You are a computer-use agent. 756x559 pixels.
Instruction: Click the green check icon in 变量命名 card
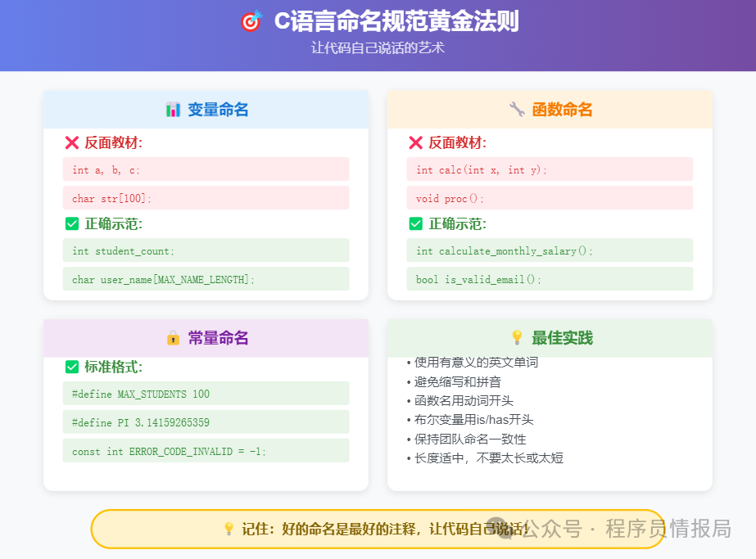coord(72,223)
